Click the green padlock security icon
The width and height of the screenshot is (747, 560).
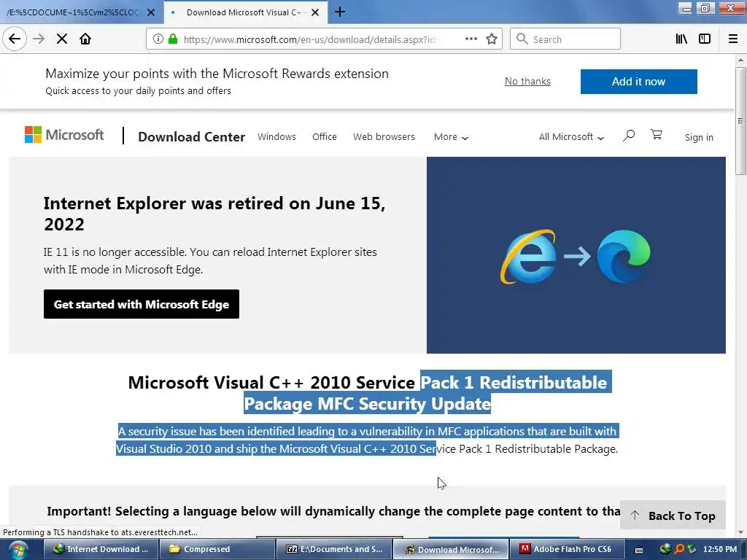click(173, 39)
